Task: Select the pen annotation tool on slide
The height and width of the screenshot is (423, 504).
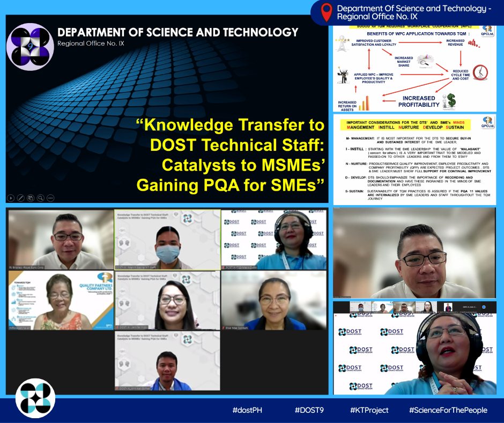Action: pyautogui.click(x=20, y=198)
